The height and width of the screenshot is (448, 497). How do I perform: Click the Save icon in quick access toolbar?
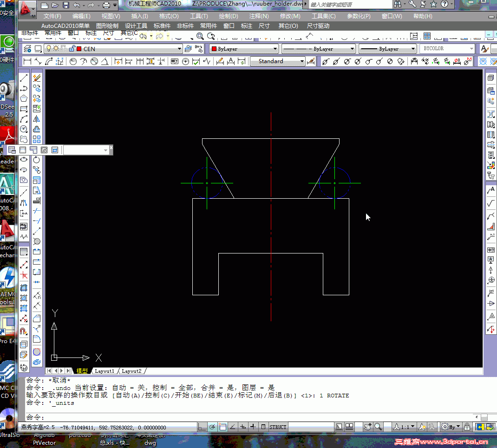point(66,5)
